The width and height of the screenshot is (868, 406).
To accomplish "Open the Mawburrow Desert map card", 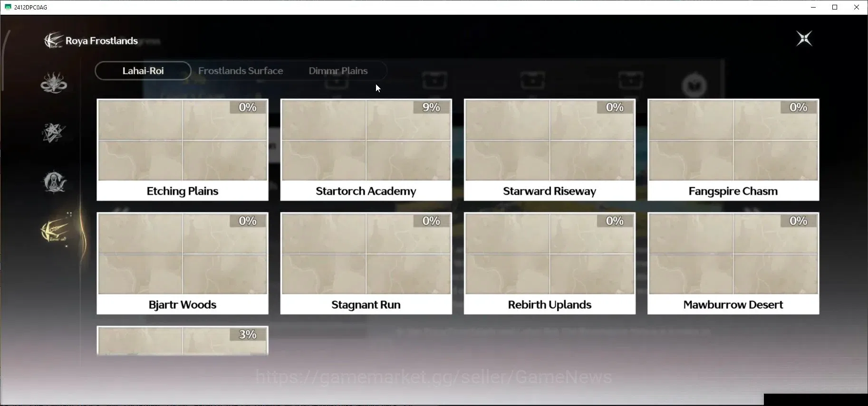I will (733, 263).
